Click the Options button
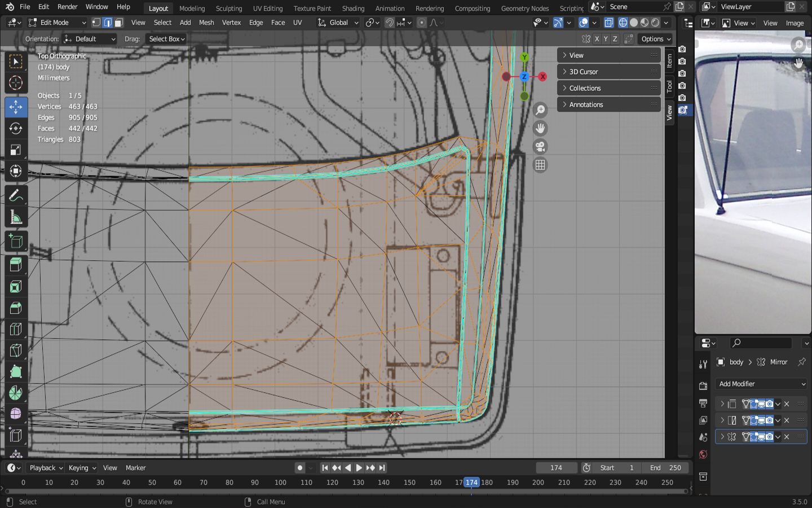812x508 pixels. tap(656, 39)
